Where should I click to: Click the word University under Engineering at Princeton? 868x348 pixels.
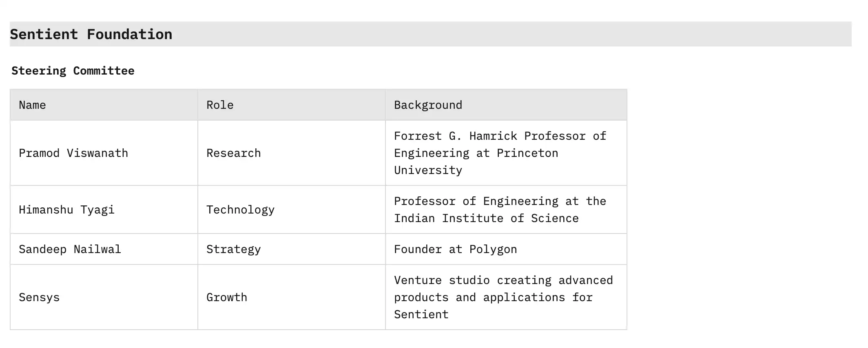[x=428, y=170]
